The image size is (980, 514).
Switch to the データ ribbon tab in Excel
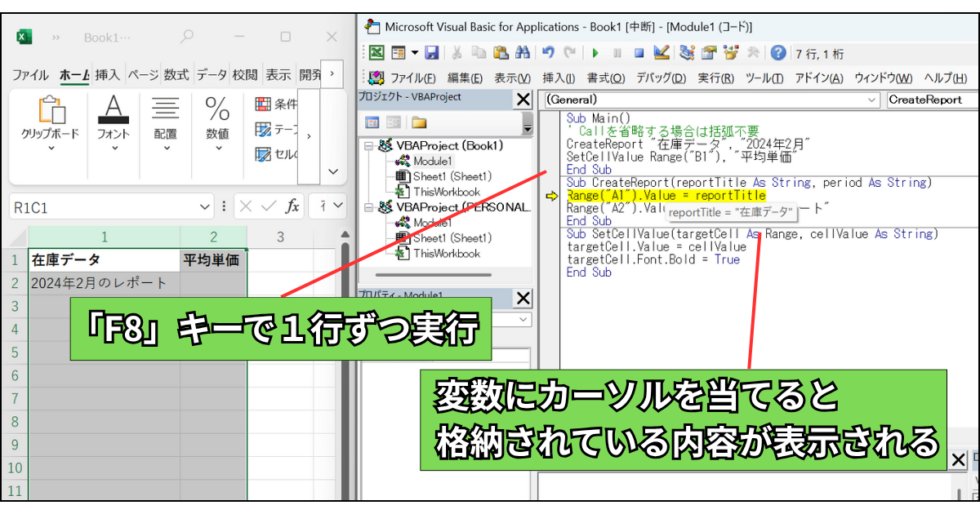click(x=212, y=75)
